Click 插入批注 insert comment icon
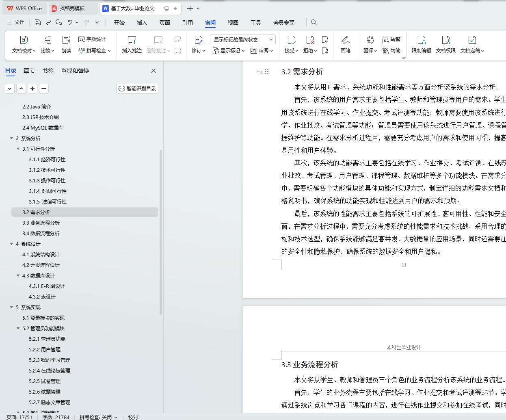Viewport: 506px width, 420px height. point(132,40)
